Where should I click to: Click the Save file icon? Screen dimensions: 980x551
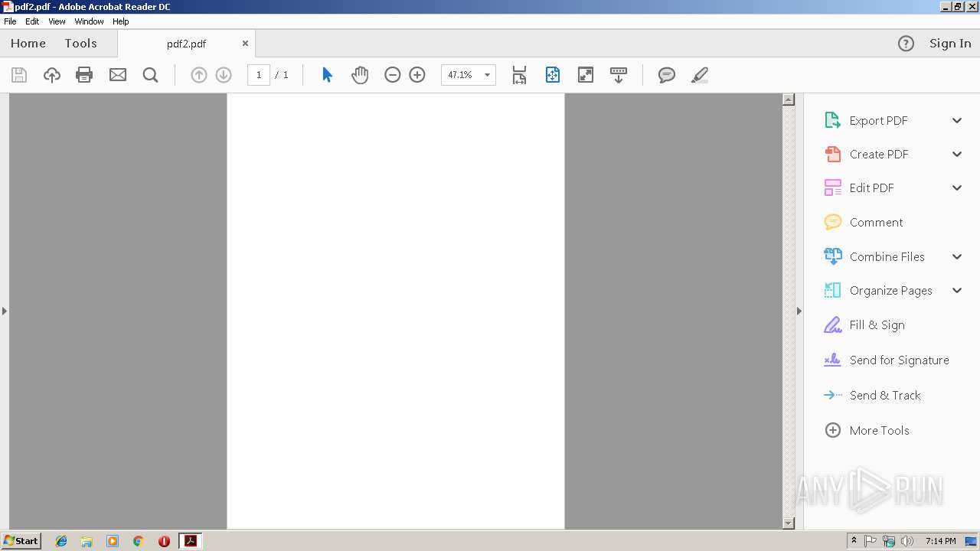click(19, 75)
